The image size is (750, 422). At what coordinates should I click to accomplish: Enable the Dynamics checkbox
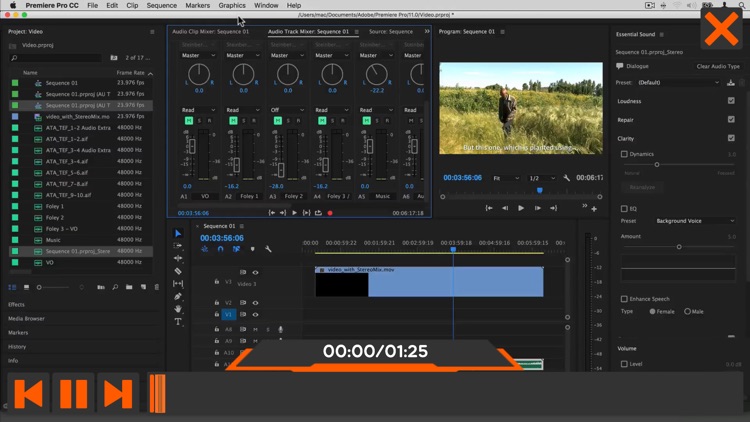tap(624, 154)
